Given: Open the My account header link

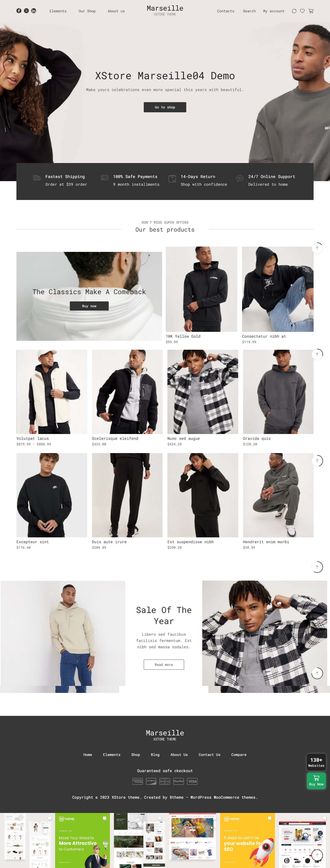Looking at the screenshot, I should click(x=274, y=11).
